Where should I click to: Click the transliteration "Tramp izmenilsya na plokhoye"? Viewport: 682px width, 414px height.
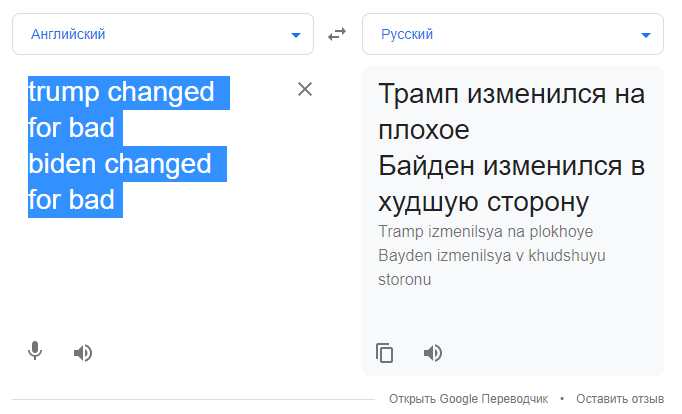pyautogui.click(x=486, y=232)
